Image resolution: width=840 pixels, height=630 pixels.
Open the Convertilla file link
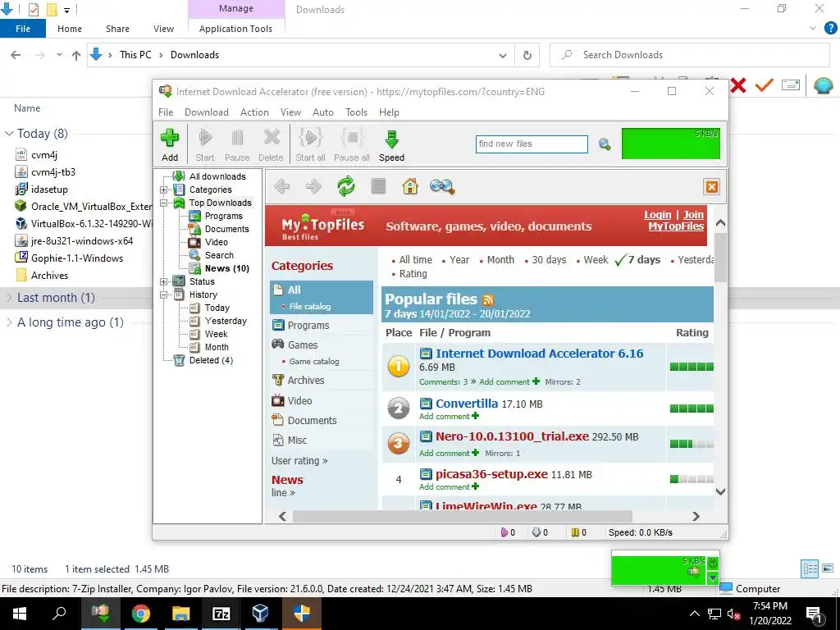467,404
